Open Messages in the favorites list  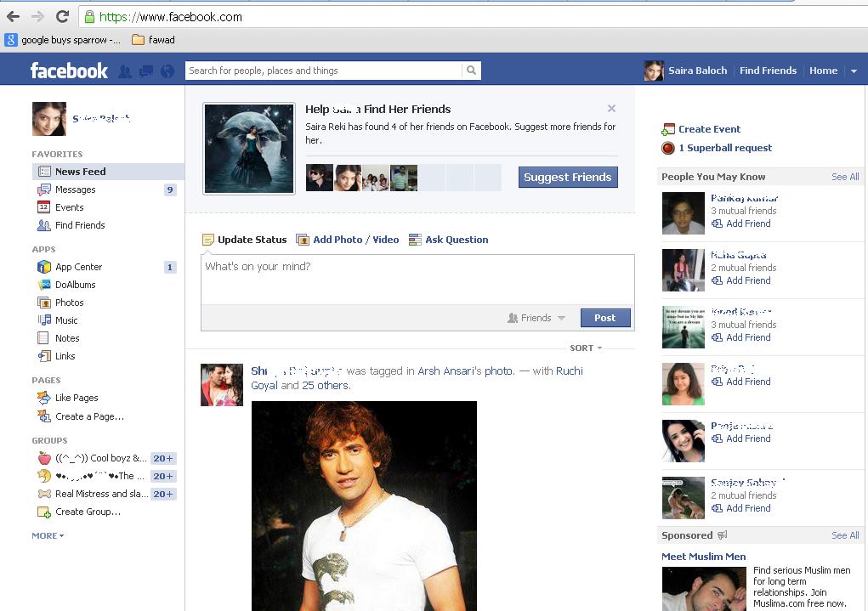[x=75, y=190]
